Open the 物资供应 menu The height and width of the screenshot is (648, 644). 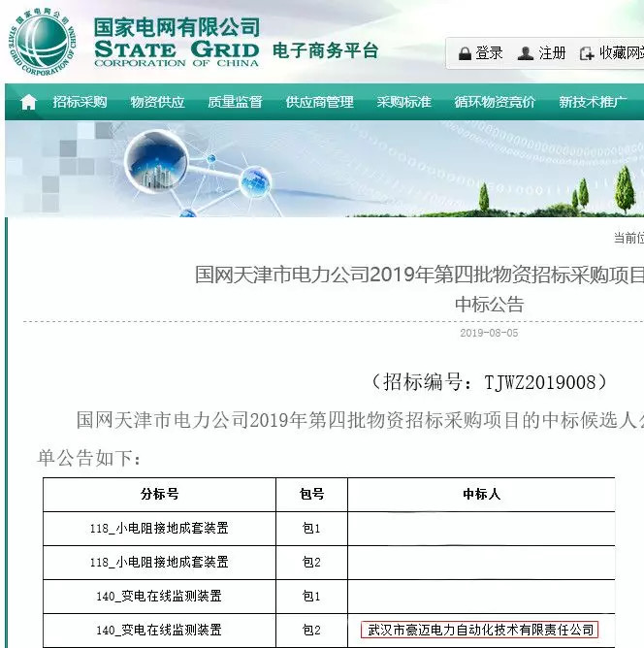click(x=157, y=102)
